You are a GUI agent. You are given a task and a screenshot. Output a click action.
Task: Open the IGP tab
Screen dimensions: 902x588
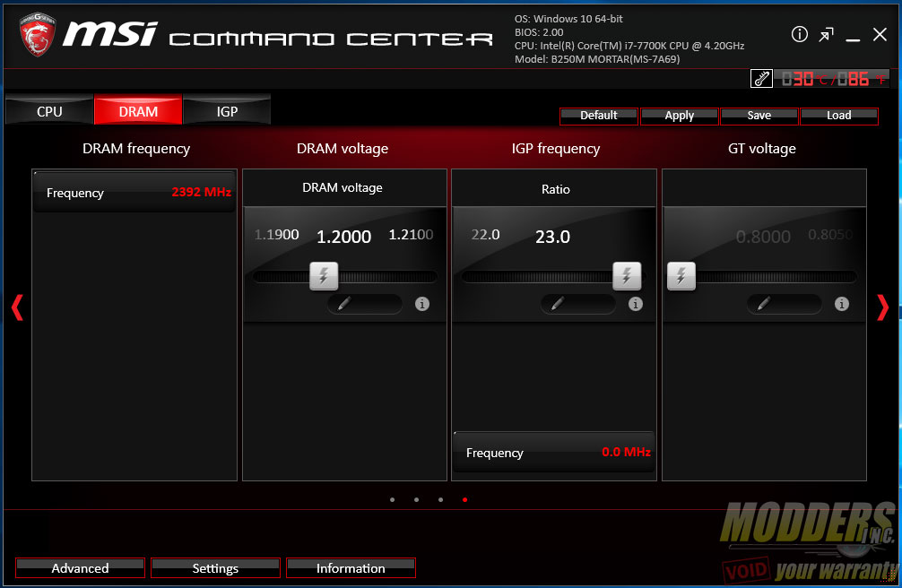coord(227,110)
